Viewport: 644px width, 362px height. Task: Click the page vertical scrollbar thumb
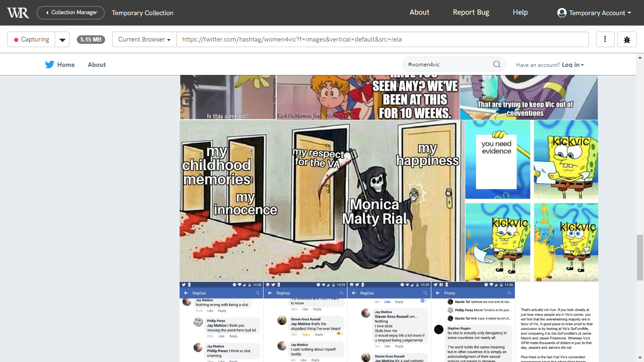pyautogui.click(x=640, y=257)
